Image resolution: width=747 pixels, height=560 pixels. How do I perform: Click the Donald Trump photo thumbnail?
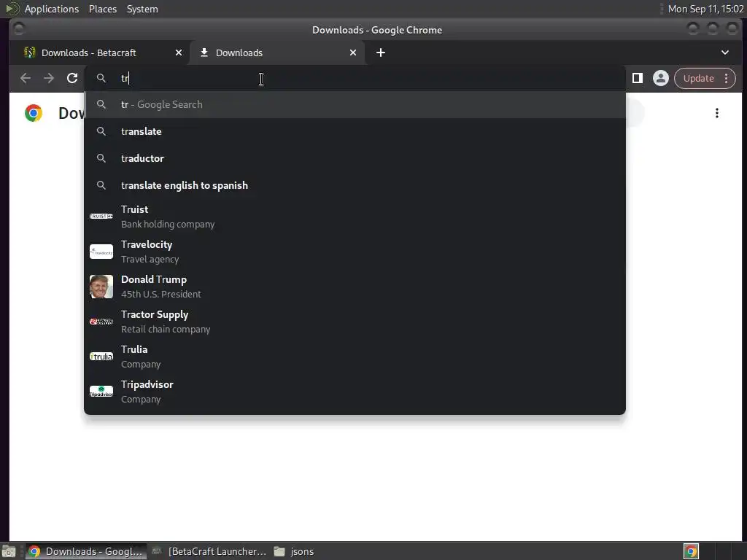(x=101, y=287)
